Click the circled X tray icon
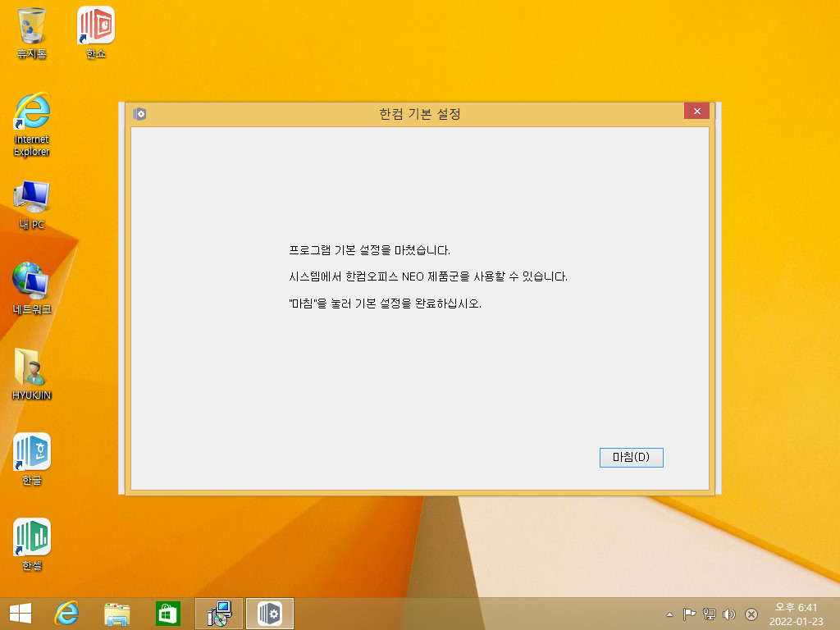The height and width of the screenshot is (630, 840). 751,614
